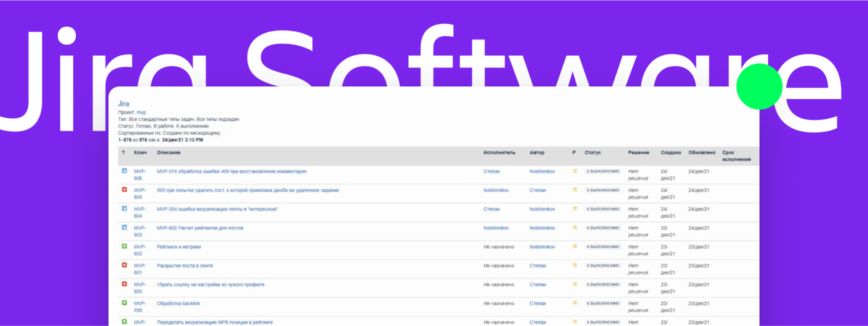Click the medium priority icon in the MVP-603 row
The height and width of the screenshot is (326, 868).
click(x=574, y=227)
